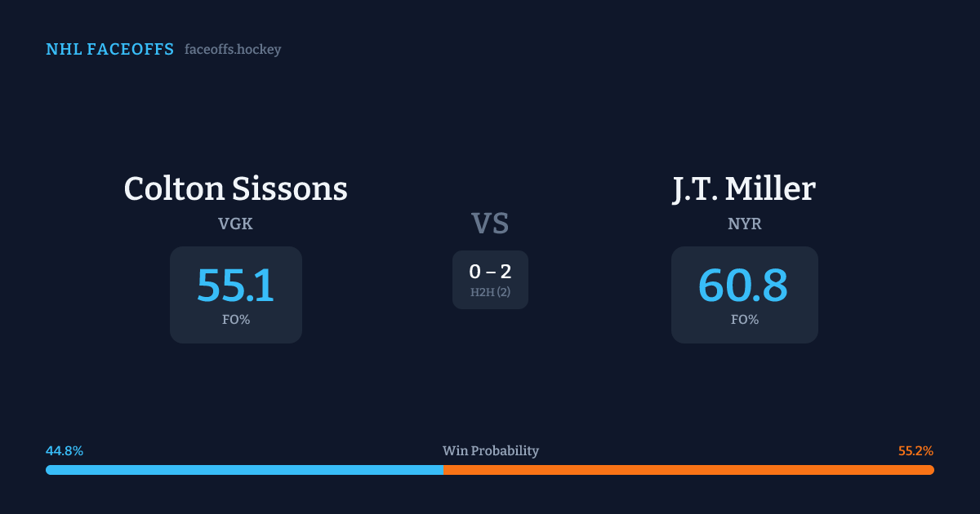
Task: Click the 55.1 faceoff percentage value
Action: pos(235,285)
